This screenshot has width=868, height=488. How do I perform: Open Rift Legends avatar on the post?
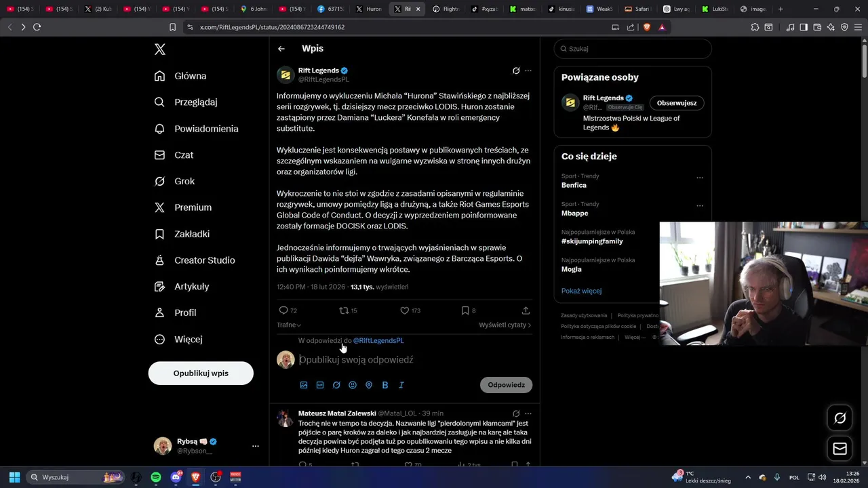pyautogui.click(x=285, y=75)
